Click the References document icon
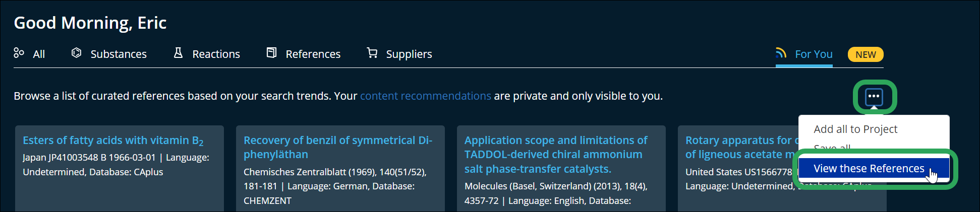980x212 pixels. (x=271, y=53)
